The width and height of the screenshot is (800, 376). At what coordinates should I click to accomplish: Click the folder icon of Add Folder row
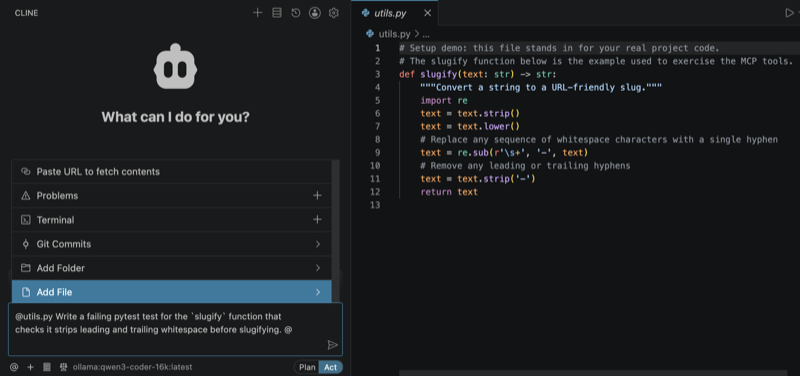(26, 268)
